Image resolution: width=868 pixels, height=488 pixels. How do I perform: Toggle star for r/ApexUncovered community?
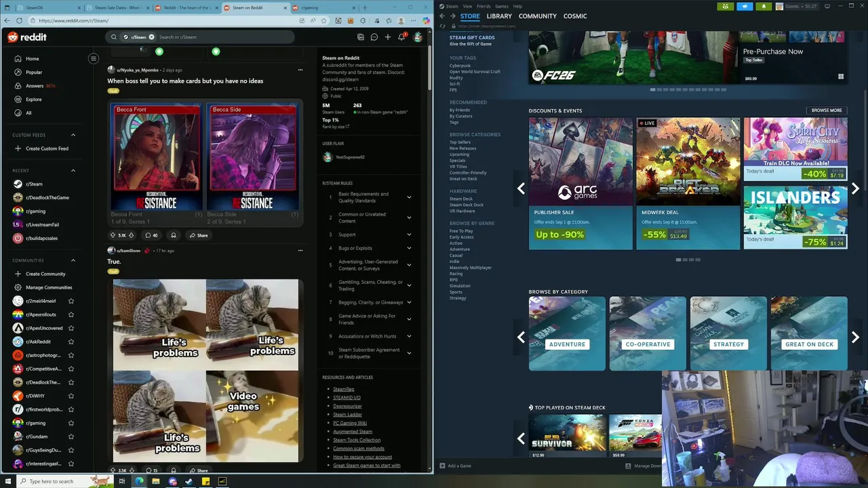[x=71, y=328]
